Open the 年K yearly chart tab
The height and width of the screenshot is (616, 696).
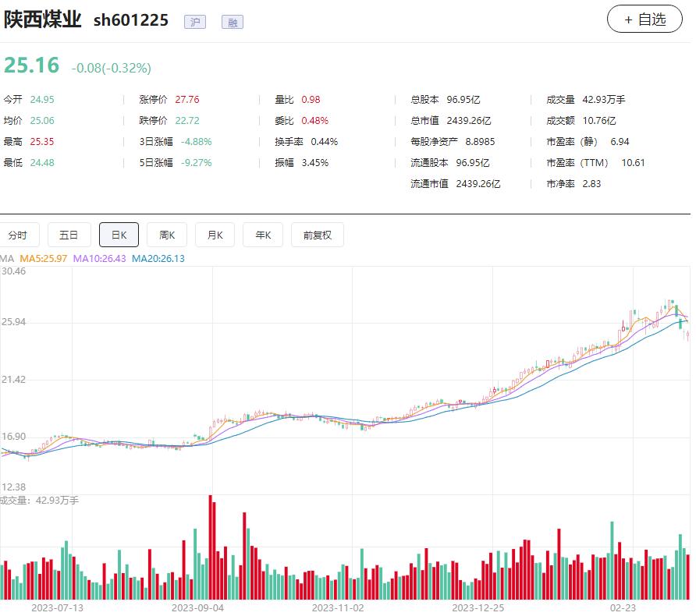pyautogui.click(x=263, y=235)
